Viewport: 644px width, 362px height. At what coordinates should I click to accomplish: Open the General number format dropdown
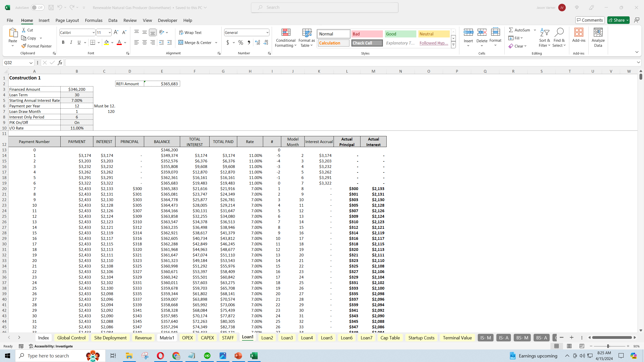pos(267,32)
